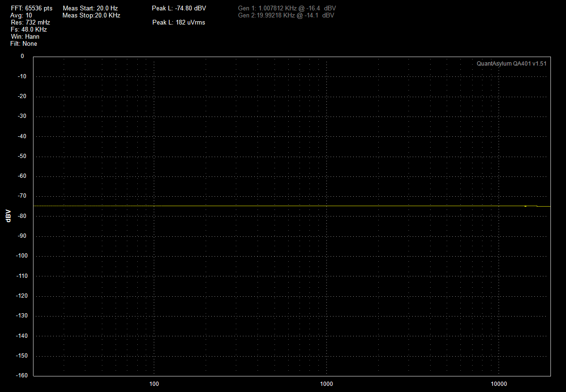The image size is (566, 392).
Task: Click Peak L: 182 uVrms value
Action: [x=178, y=23]
